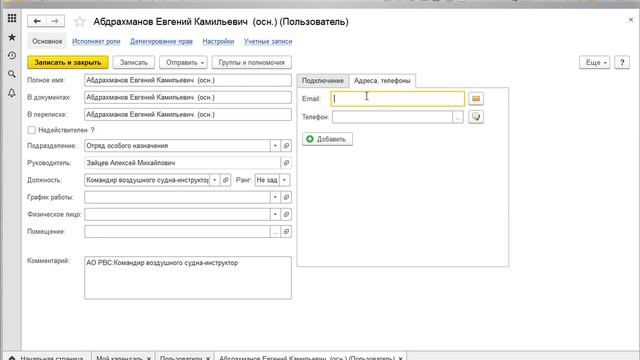
Task: Open History clock icon in sidebar
Action: (12, 56)
